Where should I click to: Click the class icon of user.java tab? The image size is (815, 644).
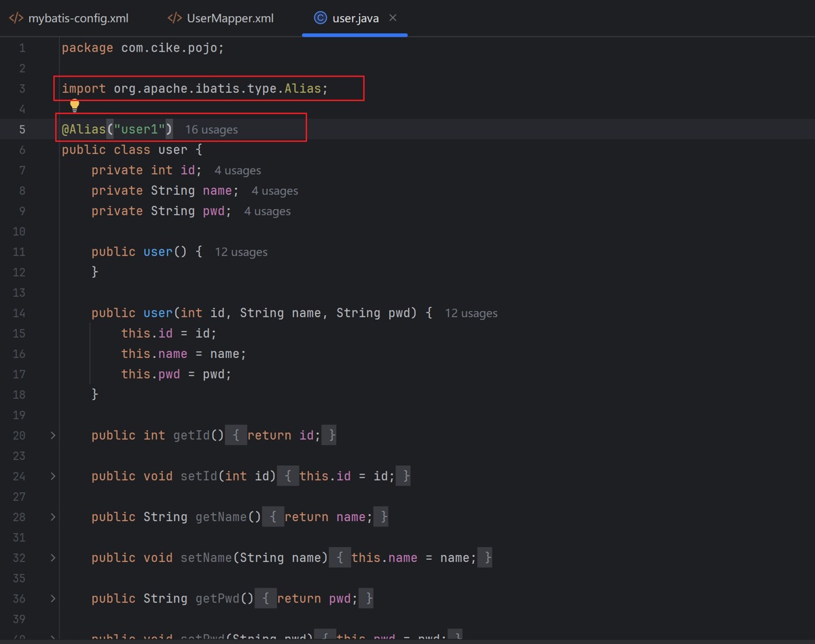(x=321, y=18)
